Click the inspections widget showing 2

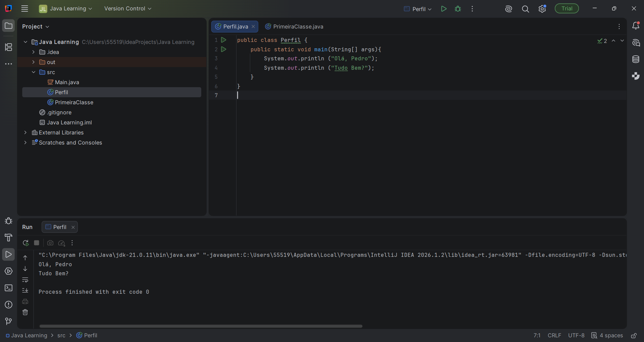pyautogui.click(x=602, y=41)
